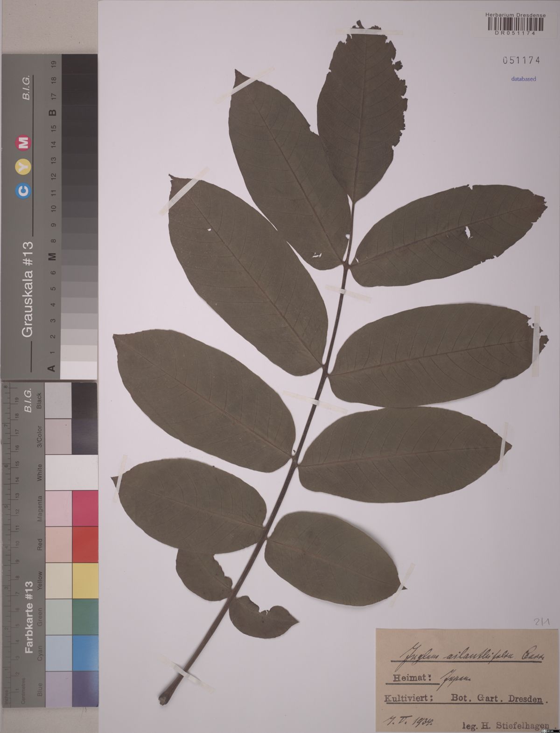Image resolution: width=560 pixels, height=733 pixels.
Task: Click the saturated red color patch
Action: pyautogui.click(x=85, y=545)
